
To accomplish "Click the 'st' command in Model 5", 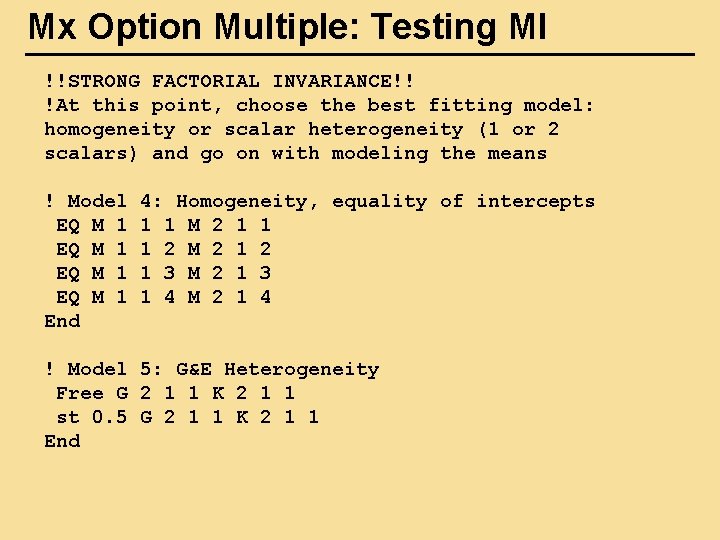I will pyautogui.click(x=67, y=417).
